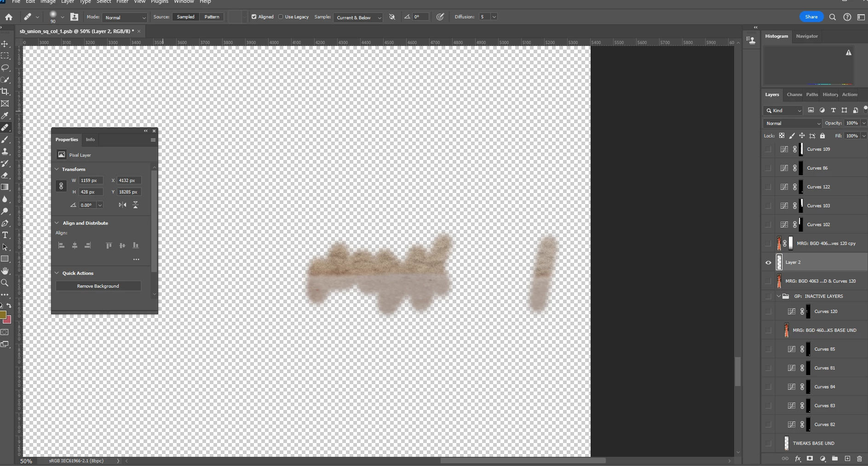
Task: Open more align options ellipsis
Action: 136,260
